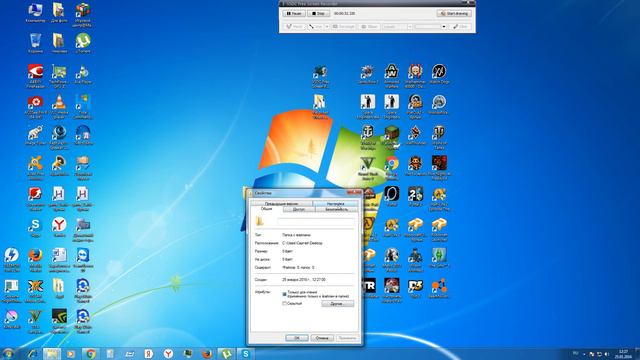Image resolution: width=640 pixels, height=360 pixels.
Task: Select avast antivirus desktop icon
Action: [36, 168]
